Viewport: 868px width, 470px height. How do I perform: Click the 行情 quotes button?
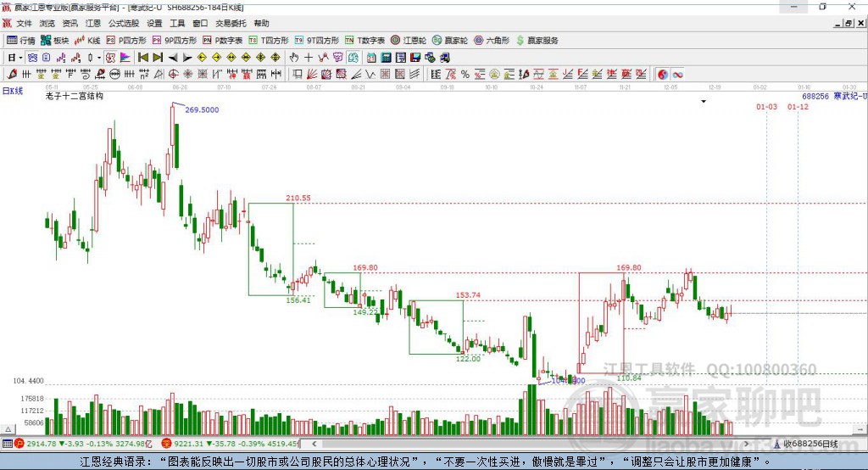[20, 41]
